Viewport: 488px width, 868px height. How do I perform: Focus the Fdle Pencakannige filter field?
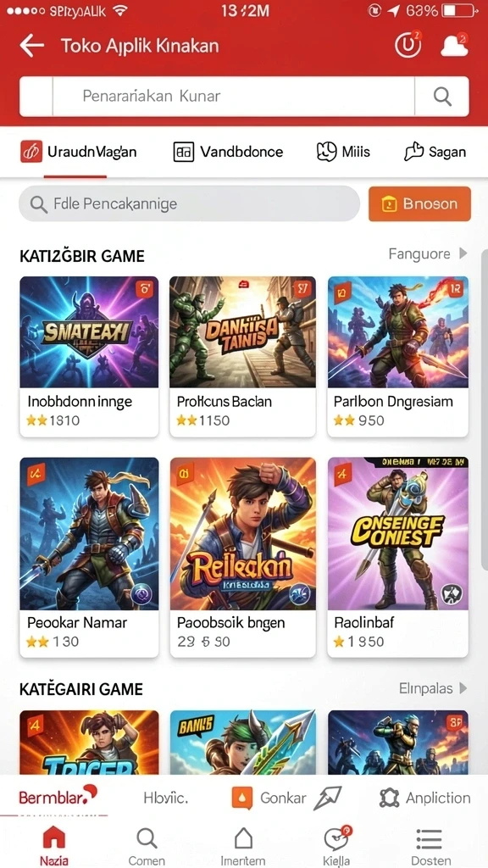[189, 203]
